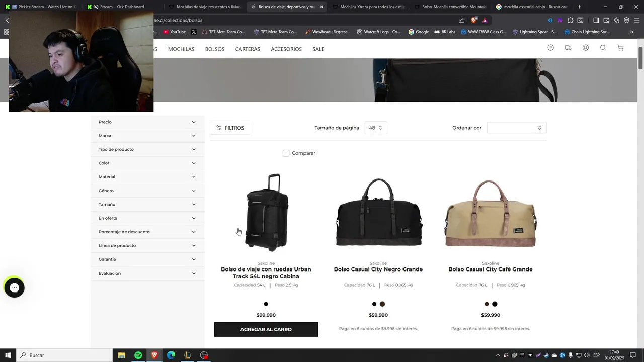This screenshot has height=362, width=644.
Task: Open the Leo AI sparkle icon
Action: pos(616,20)
